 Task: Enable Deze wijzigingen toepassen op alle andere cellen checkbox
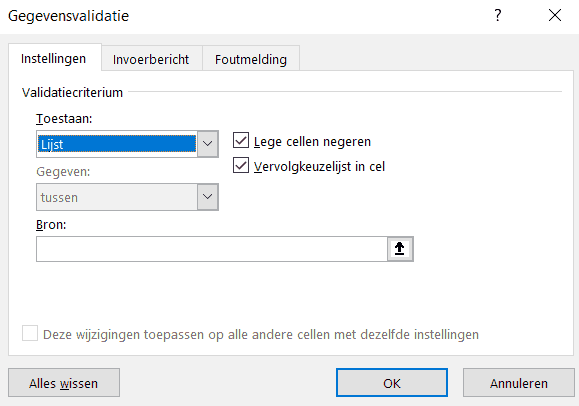coord(30,333)
